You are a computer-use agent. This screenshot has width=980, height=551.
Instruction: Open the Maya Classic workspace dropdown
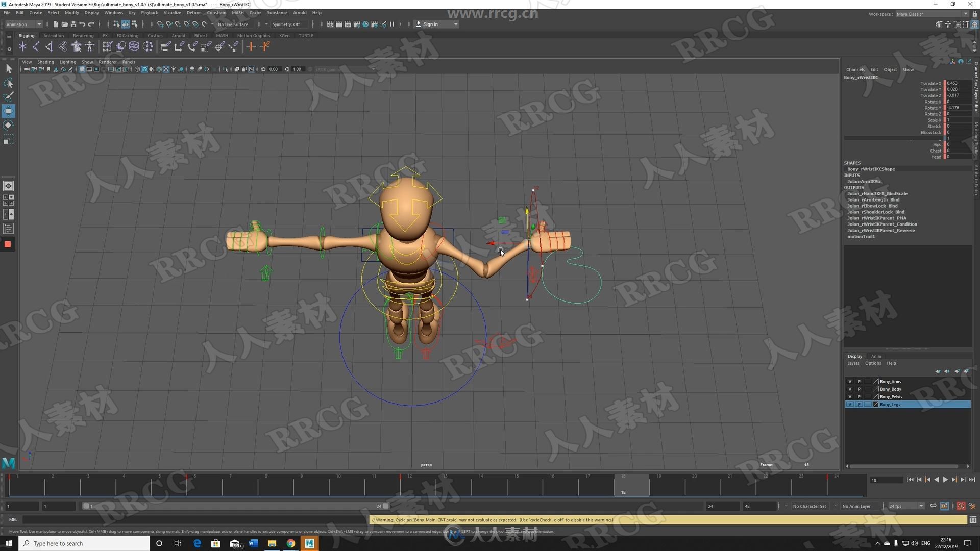click(932, 14)
